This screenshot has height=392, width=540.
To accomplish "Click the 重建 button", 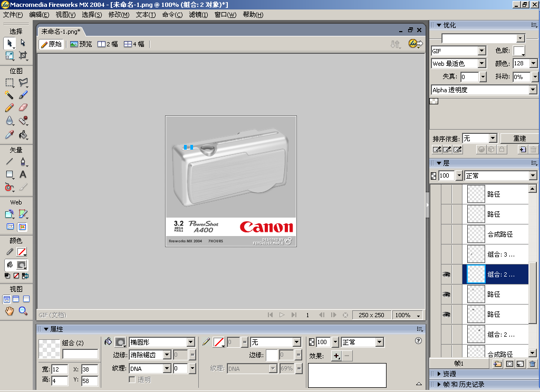I will 519,139.
